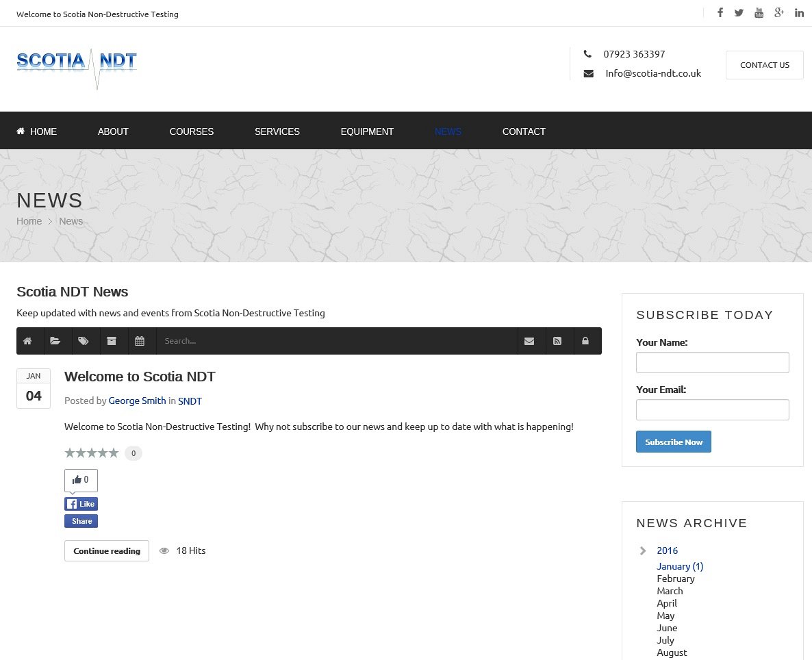Click Continue reading on the welcome post
Image resolution: width=812 pixels, height=660 pixels.
[107, 551]
